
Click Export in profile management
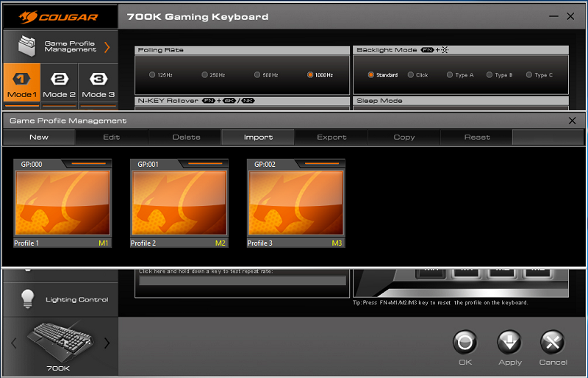click(331, 137)
